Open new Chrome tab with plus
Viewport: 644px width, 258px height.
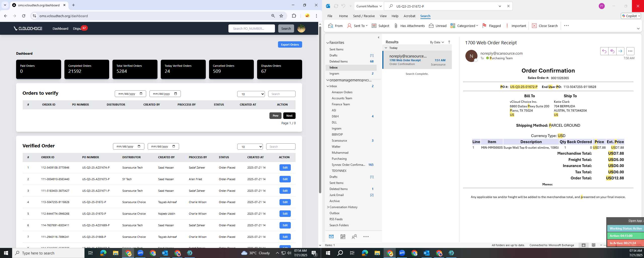(73, 5)
